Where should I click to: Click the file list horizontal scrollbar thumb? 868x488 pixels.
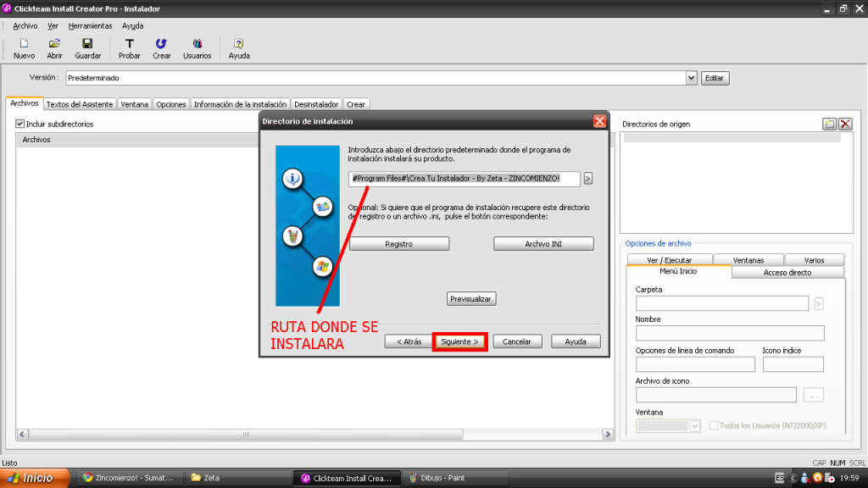246,435
